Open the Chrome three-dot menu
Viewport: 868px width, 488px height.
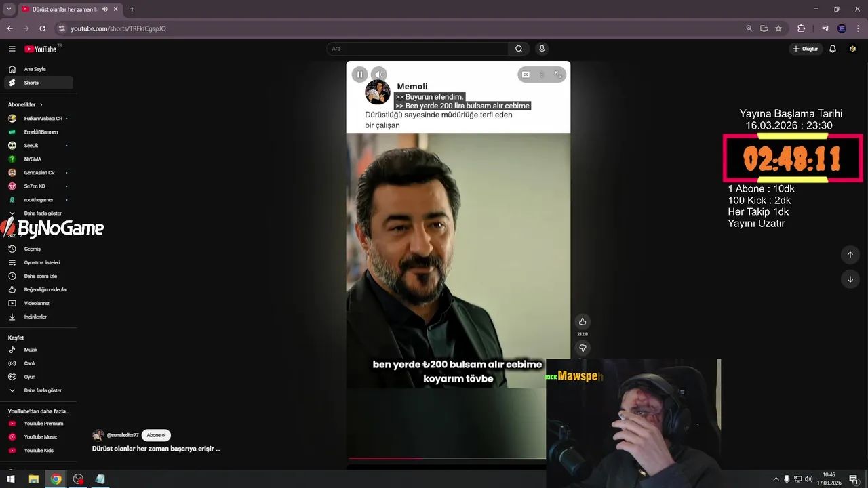pos(858,28)
